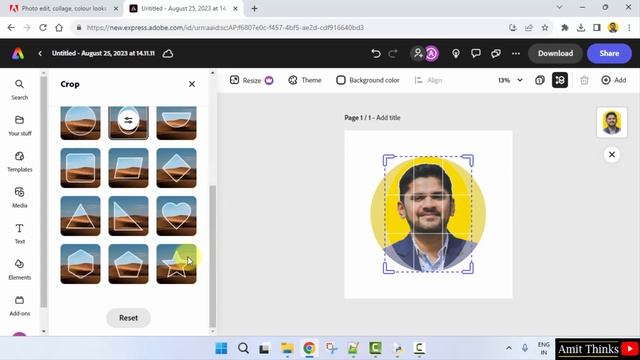Select the portrait layer thumbnail at right
Screen dimensions: 640x360
point(611,122)
